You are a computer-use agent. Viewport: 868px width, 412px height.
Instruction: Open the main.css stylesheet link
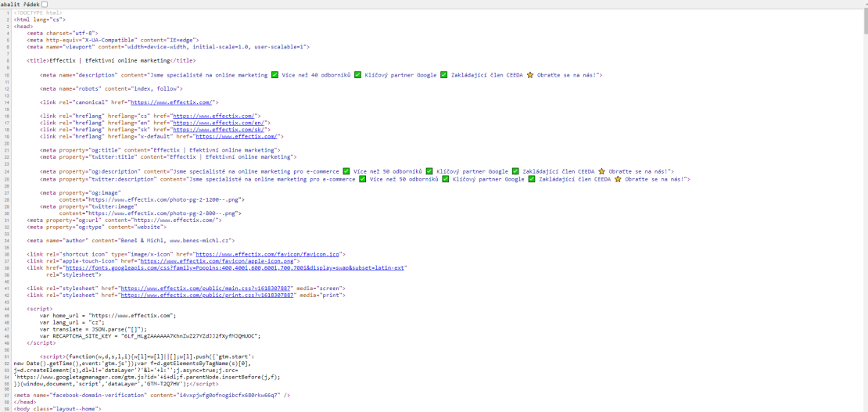point(206,288)
